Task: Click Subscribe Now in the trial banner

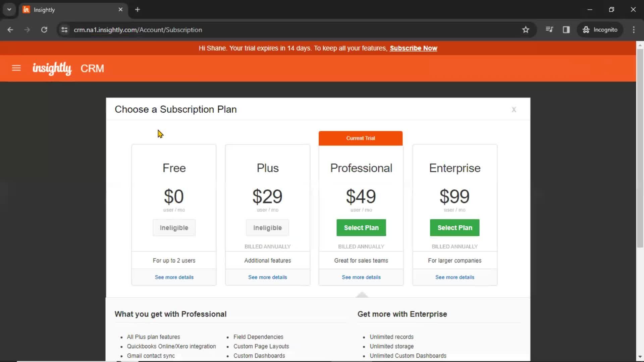Action: (x=414, y=48)
